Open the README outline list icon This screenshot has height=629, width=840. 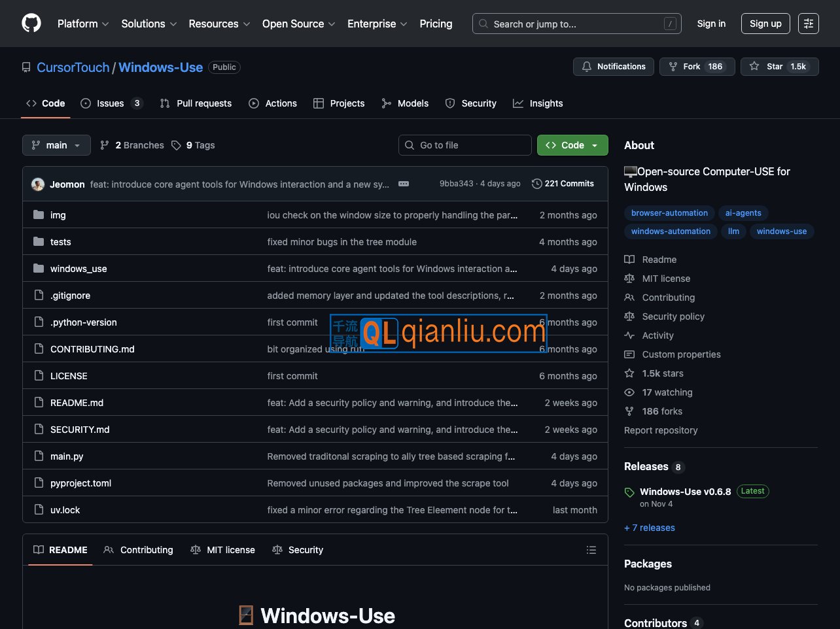pyautogui.click(x=591, y=550)
